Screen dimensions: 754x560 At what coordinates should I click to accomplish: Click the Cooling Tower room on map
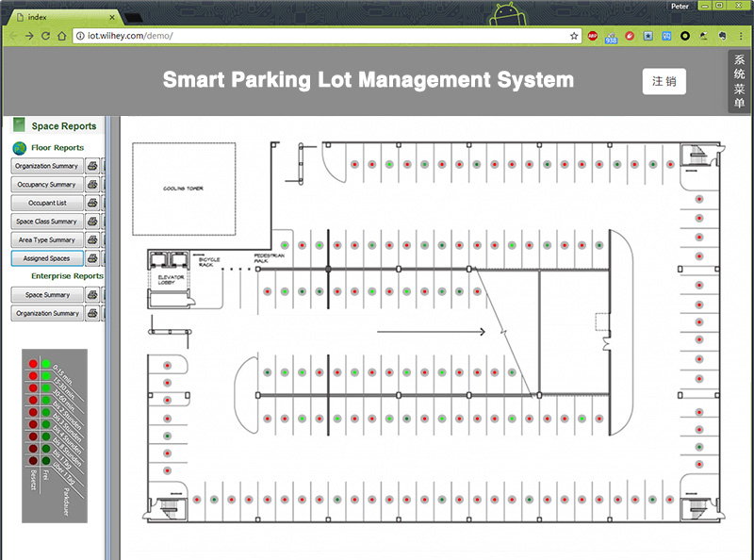(x=184, y=189)
